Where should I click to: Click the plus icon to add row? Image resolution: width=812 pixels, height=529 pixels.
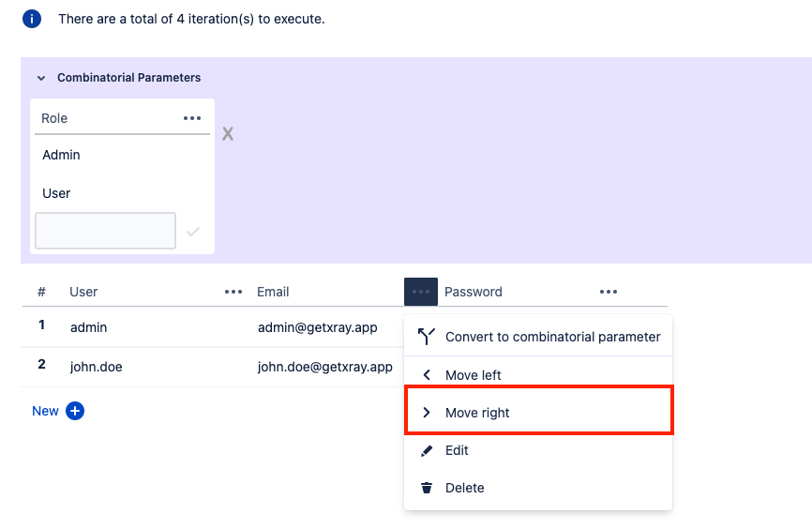pos(75,411)
